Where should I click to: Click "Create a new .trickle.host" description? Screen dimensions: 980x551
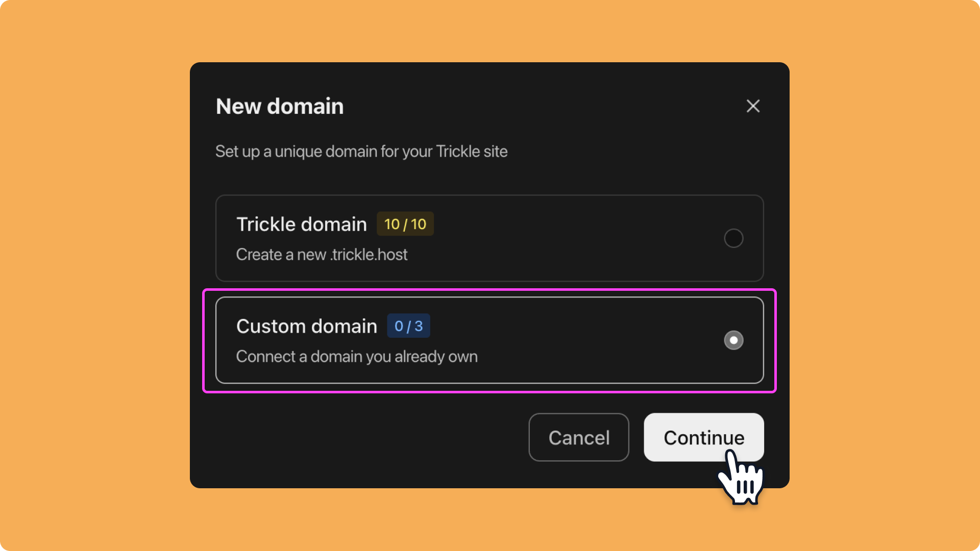click(322, 255)
